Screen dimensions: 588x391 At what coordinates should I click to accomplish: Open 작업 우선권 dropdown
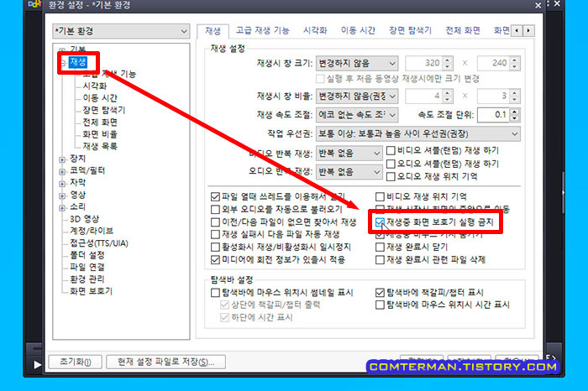(x=418, y=133)
